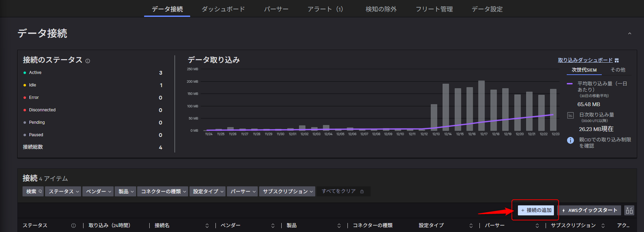644x232 pixels.
Task: Open the column layout settings icon
Action: point(629,210)
